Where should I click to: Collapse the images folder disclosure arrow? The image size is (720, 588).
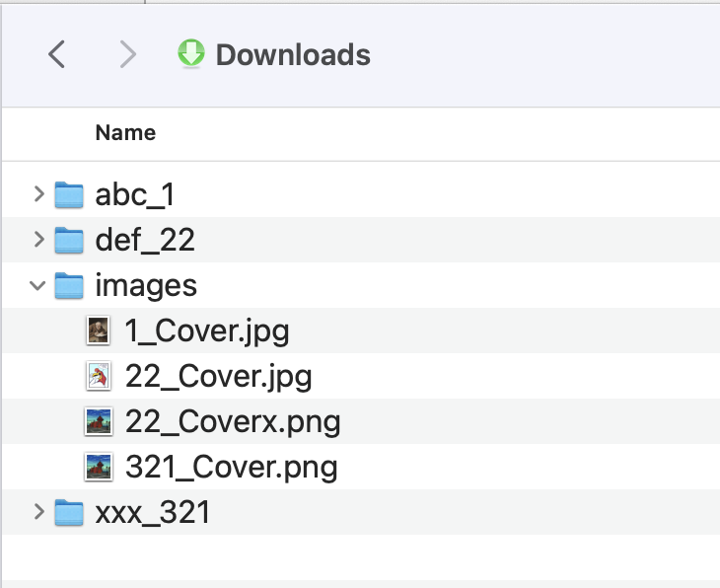(x=38, y=285)
